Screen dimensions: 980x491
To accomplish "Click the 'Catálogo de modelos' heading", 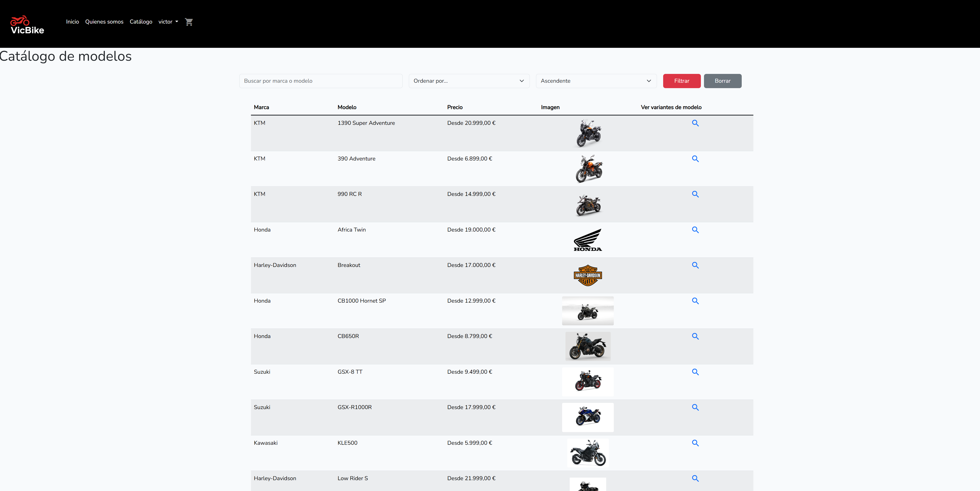I will coord(65,56).
